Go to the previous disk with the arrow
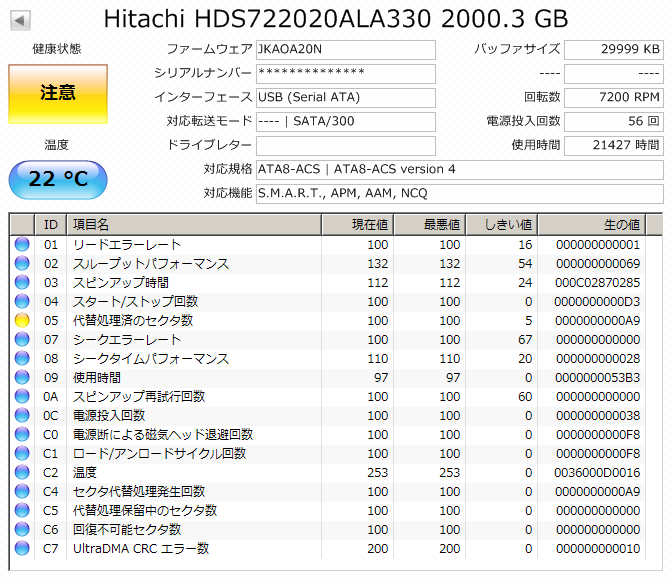The image size is (672, 580). click(20, 20)
